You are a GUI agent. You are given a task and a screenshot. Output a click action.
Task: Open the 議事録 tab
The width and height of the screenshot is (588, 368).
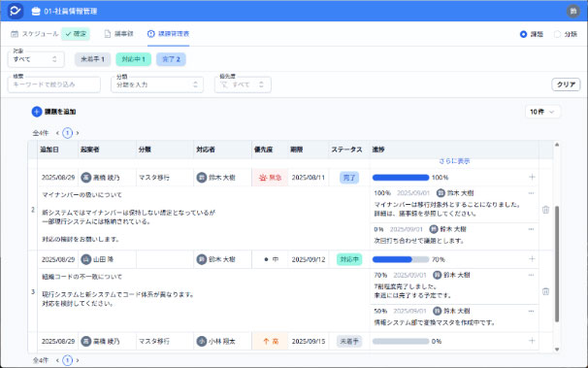coord(119,34)
